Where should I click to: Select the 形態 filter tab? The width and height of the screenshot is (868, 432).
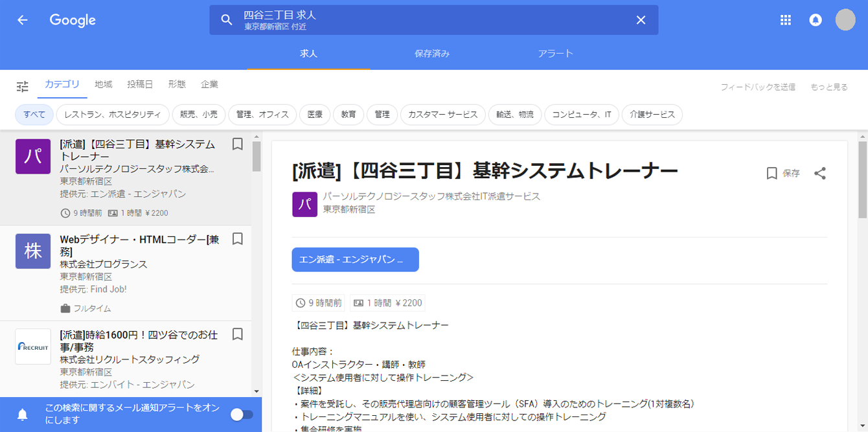(177, 84)
